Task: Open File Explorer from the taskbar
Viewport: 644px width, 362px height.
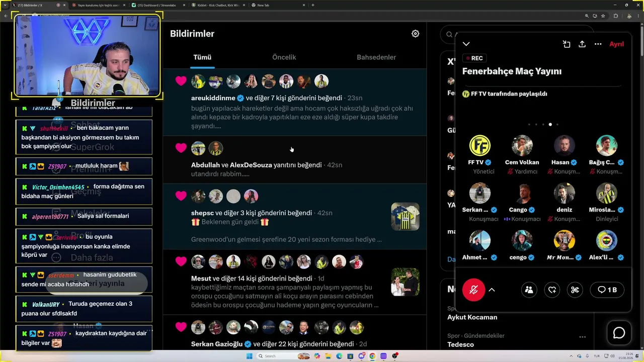Action: (x=328, y=356)
